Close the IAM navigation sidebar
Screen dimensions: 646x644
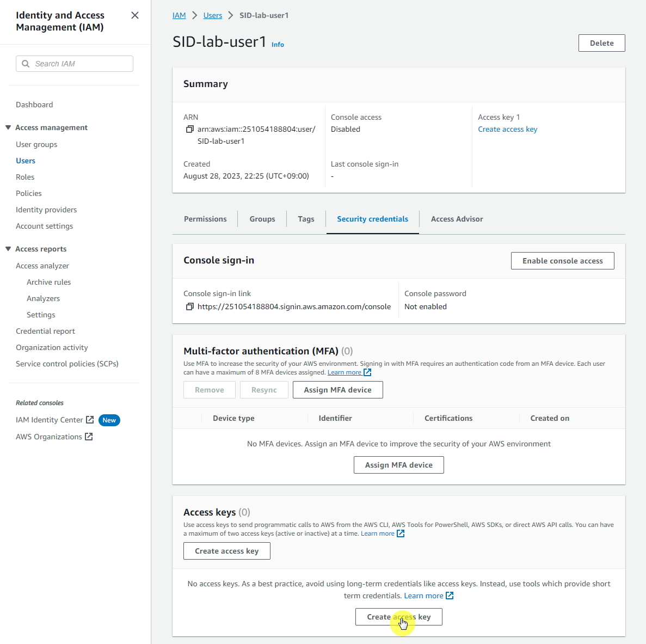click(x=135, y=15)
